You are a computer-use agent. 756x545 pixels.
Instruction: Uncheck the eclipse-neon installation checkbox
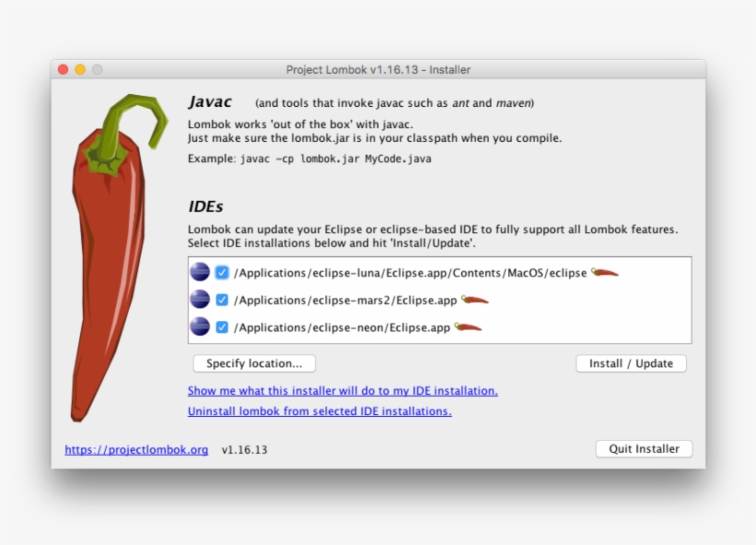coord(222,327)
